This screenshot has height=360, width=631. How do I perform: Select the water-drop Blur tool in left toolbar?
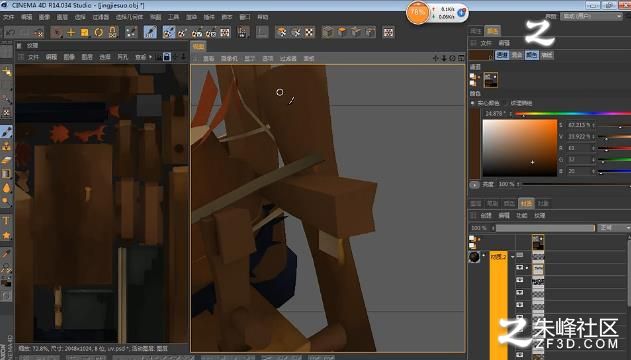click(x=6, y=188)
